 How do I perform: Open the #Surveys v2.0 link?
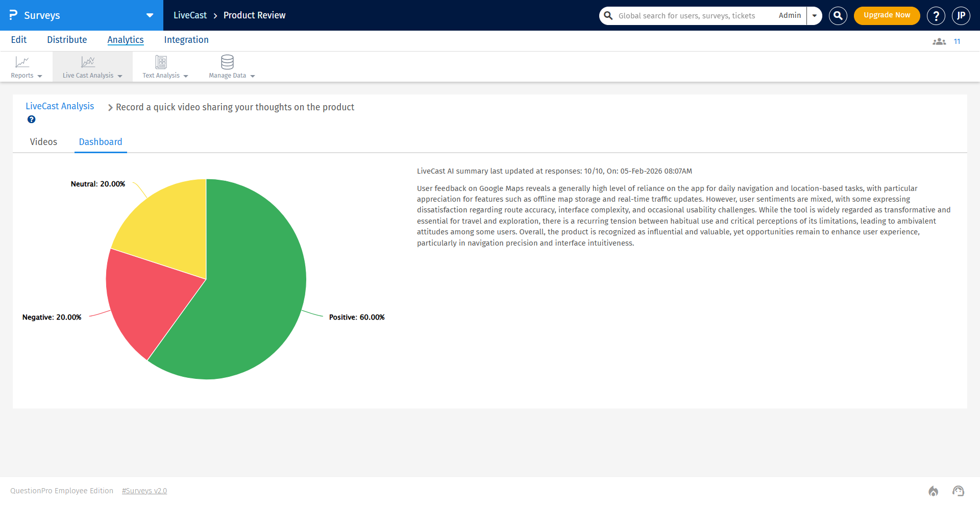coord(144,491)
